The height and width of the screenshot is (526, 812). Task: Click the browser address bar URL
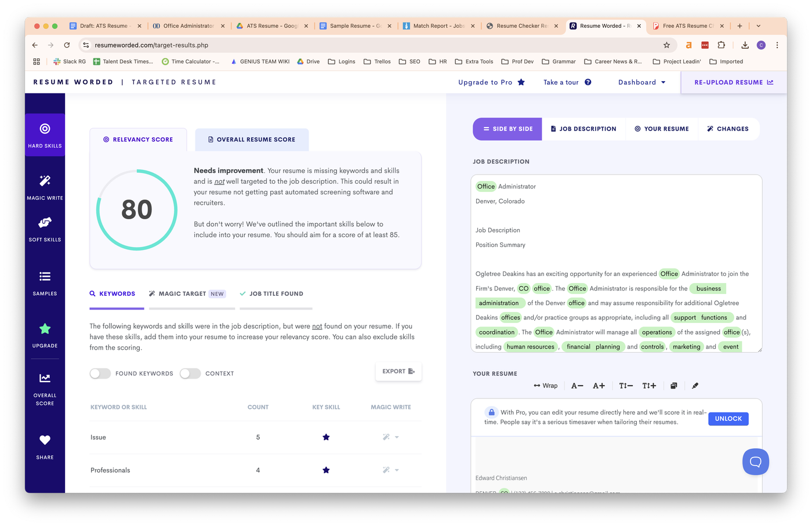151,45
